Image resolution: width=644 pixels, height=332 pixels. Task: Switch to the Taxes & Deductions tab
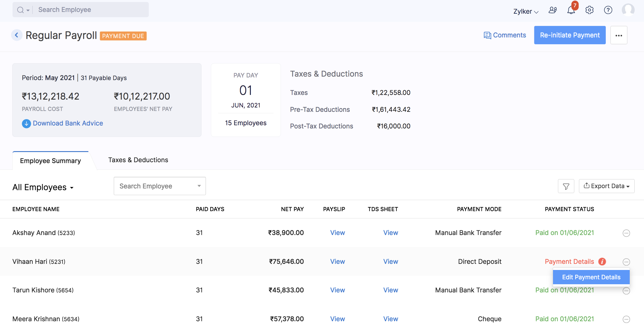pos(138,160)
